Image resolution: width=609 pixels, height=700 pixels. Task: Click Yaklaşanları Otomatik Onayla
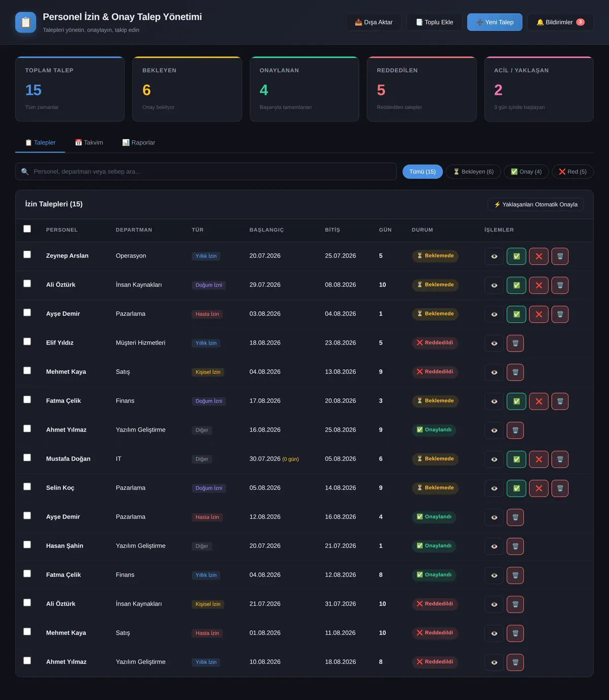click(536, 204)
